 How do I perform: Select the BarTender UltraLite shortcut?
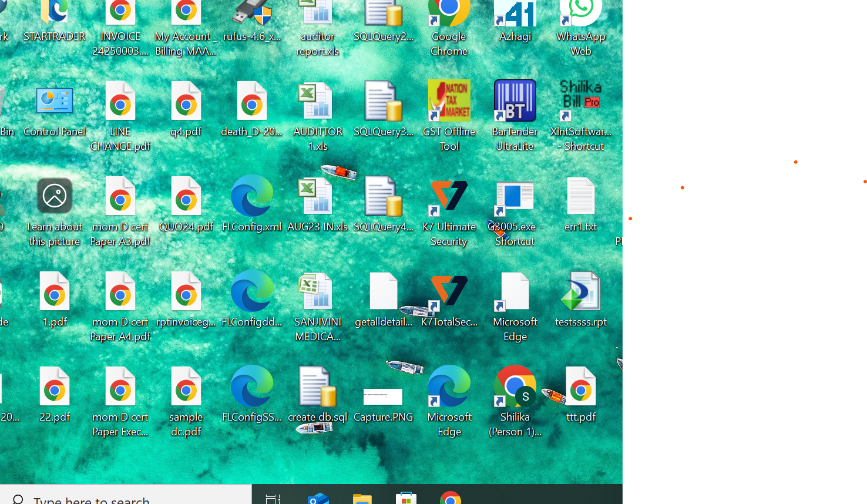515,102
